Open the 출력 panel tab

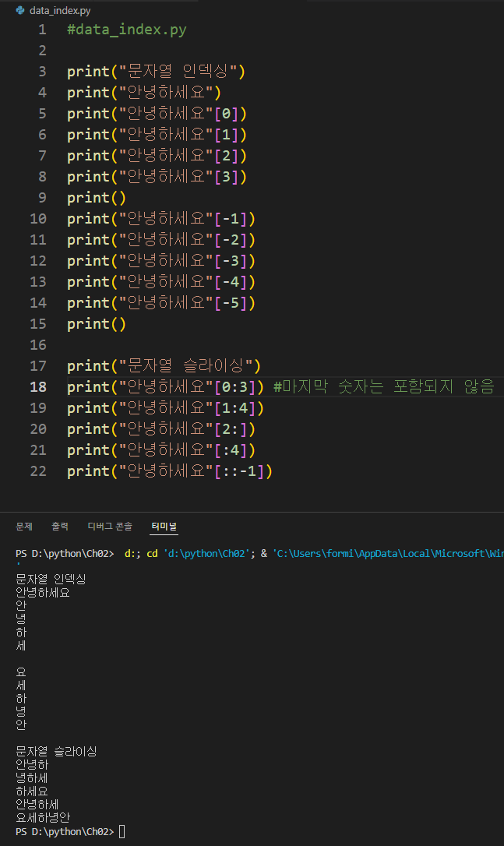60,526
